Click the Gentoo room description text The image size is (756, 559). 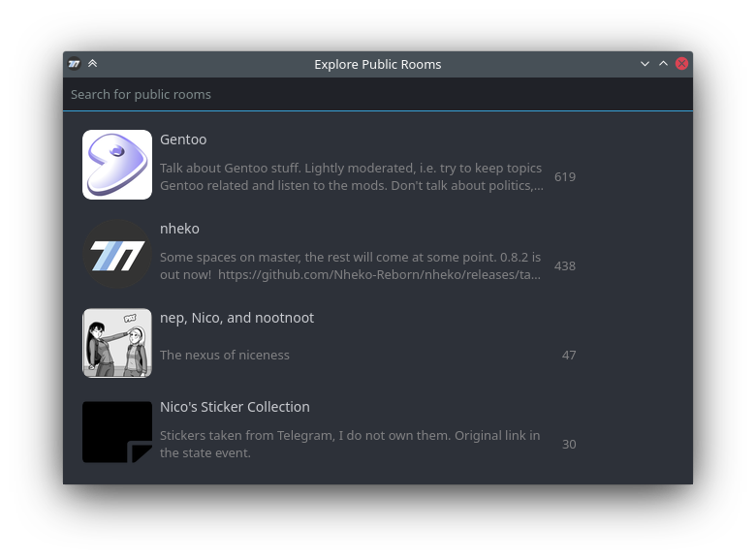pyautogui.click(x=351, y=176)
